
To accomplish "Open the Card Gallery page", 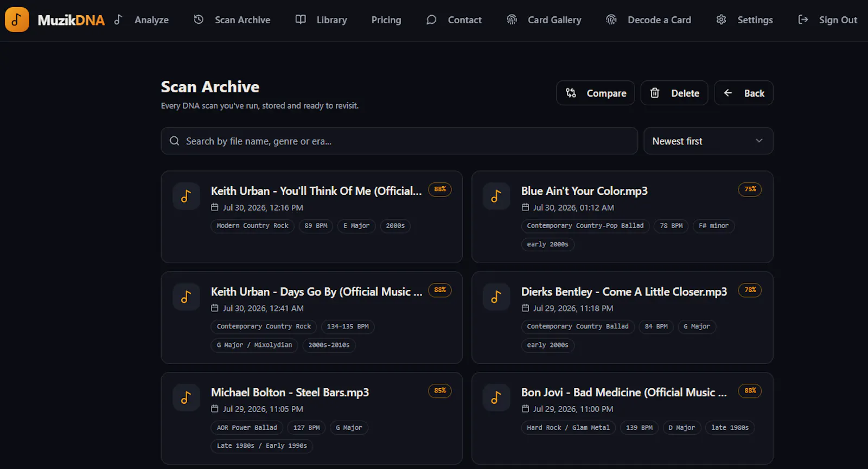I will (x=554, y=20).
